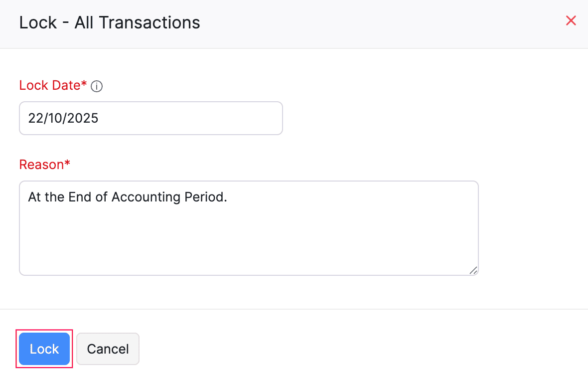Click the Reason* red label

(44, 164)
